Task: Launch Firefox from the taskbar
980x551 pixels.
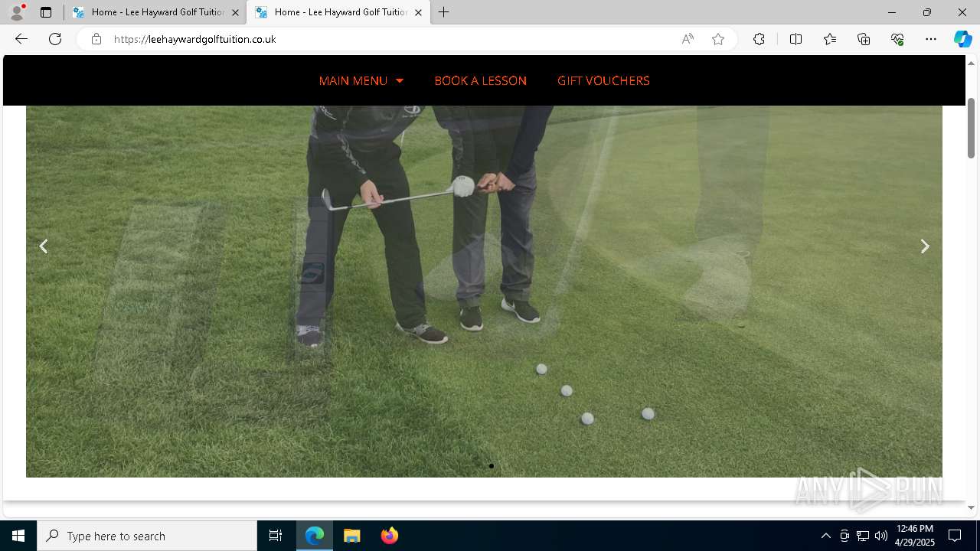Action: (390, 536)
